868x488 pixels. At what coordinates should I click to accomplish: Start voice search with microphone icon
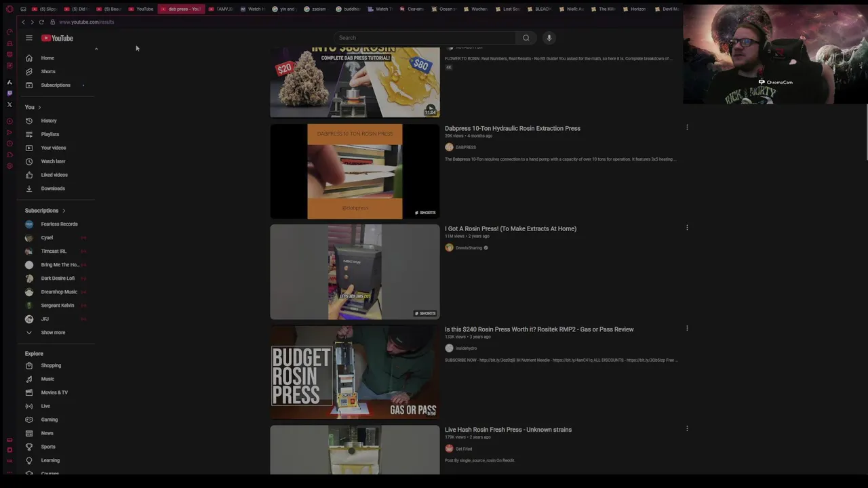coord(549,38)
